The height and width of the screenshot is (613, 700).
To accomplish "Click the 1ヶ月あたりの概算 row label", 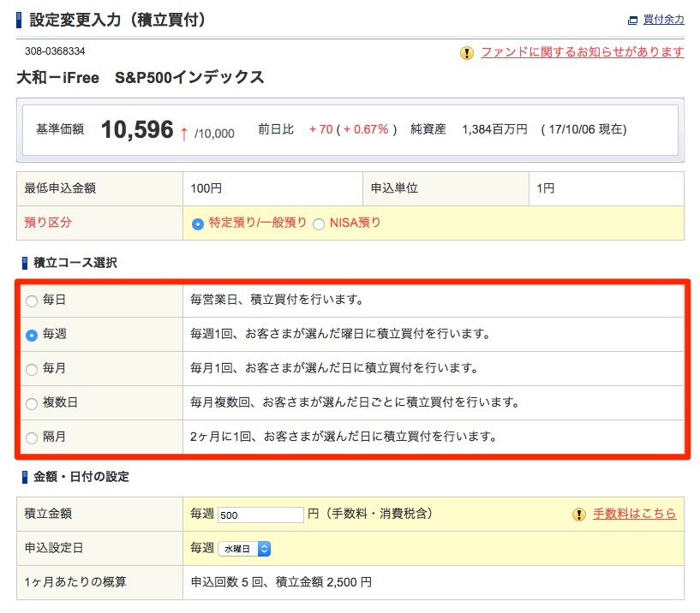I will pos(75,582).
